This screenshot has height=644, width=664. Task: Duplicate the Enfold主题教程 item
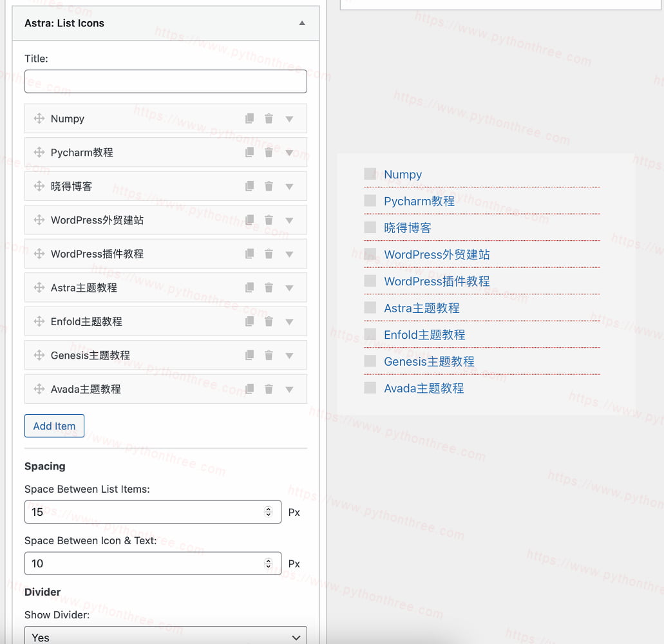click(250, 321)
